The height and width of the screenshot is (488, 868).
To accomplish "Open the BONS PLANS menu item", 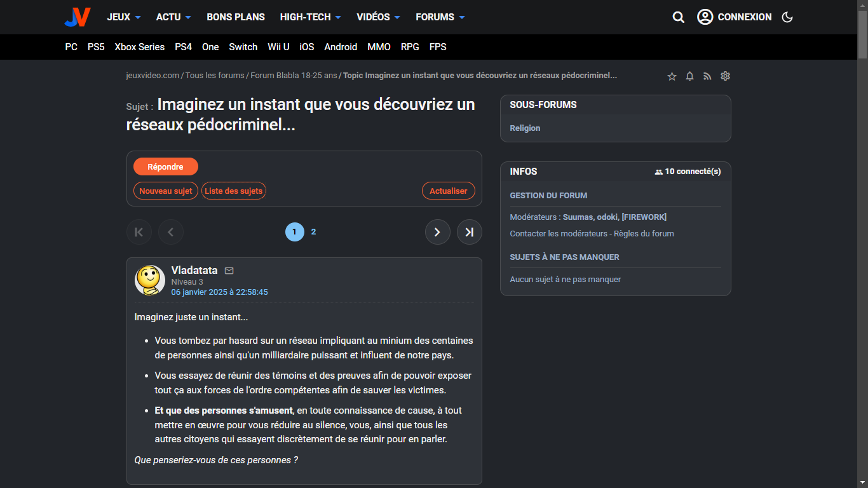I will tap(236, 17).
